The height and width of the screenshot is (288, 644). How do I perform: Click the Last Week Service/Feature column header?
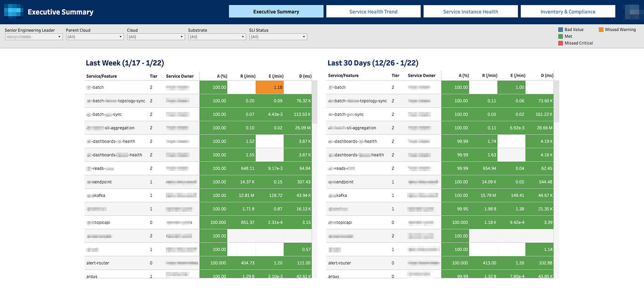click(101, 75)
